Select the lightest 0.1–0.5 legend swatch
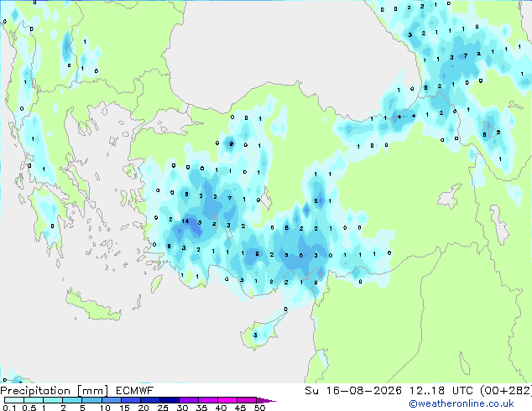The image size is (532, 411). click(x=14, y=400)
